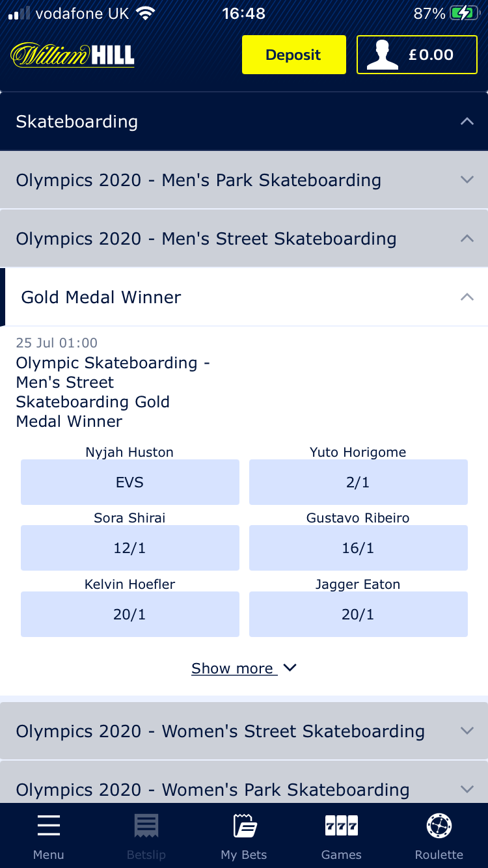The height and width of the screenshot is (868, 488).
Task: Select Nyjah Huston EVS odds
Action: tap(130, 482)
